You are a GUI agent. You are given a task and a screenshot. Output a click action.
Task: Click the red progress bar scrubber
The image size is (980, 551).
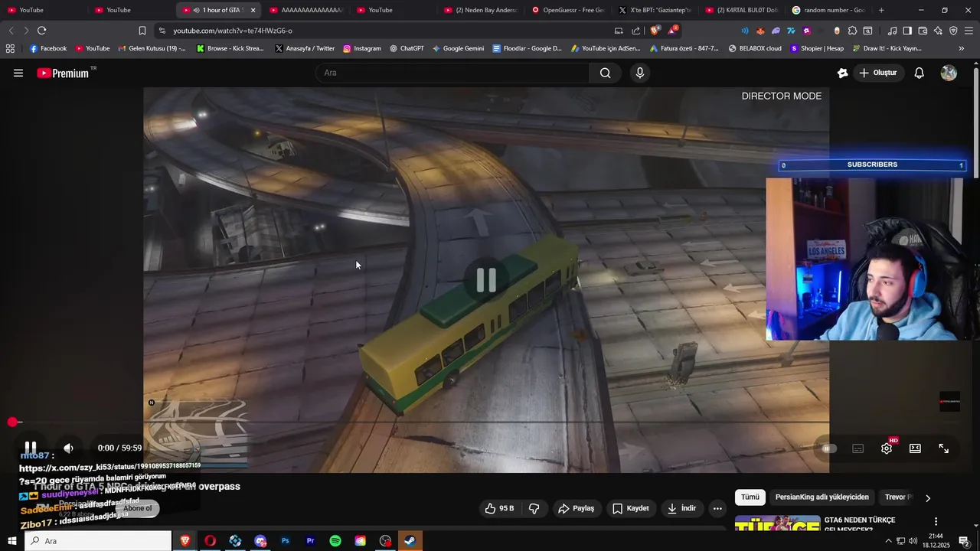[x=12, y=422]
